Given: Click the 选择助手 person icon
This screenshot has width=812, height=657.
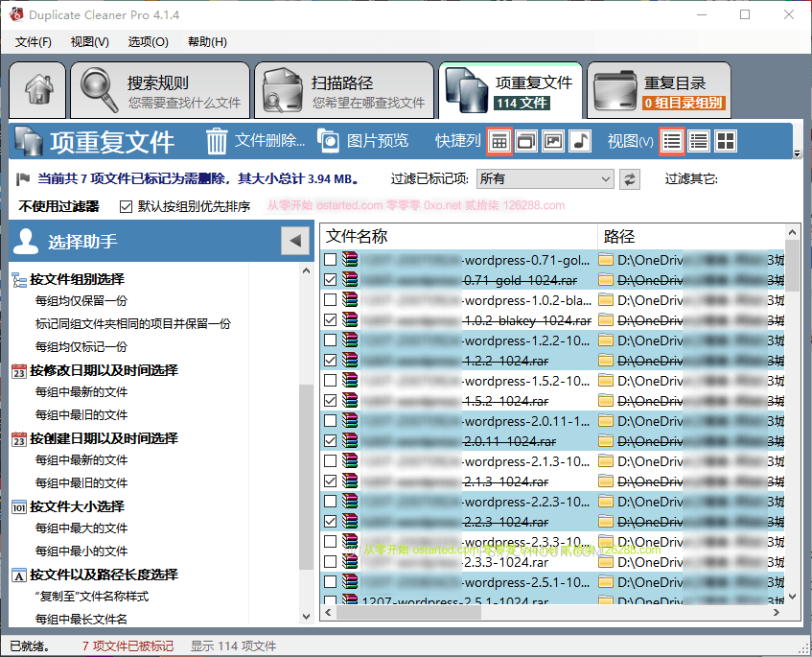Looking at the screenshot, I should coord(26,241).
